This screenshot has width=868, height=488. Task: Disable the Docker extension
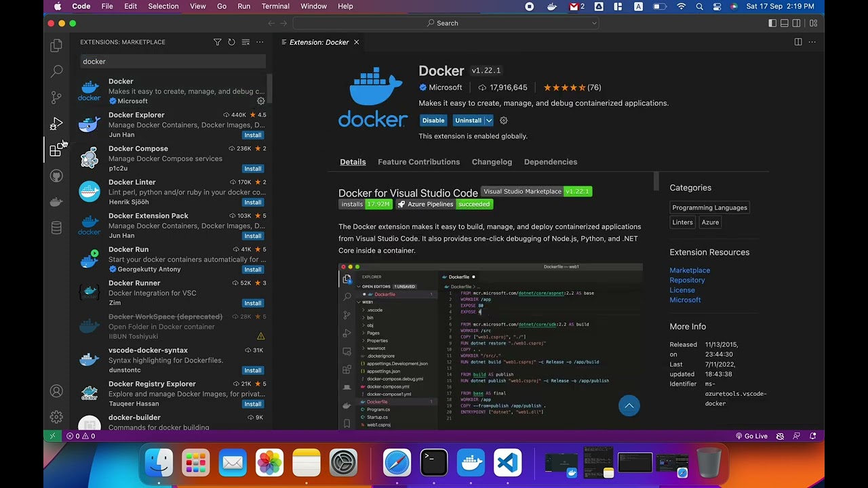pos(433,121)
